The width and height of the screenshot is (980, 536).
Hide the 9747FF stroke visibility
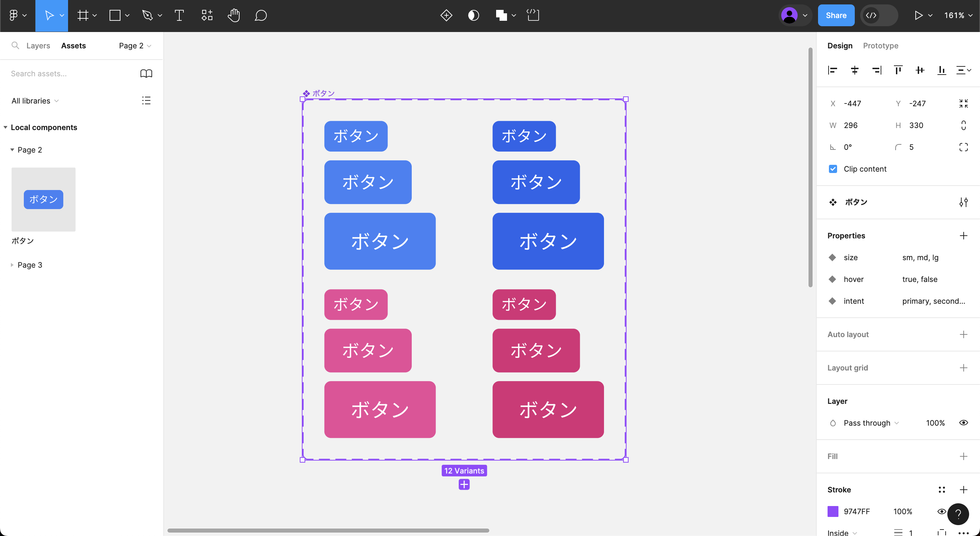pos(942,511)
